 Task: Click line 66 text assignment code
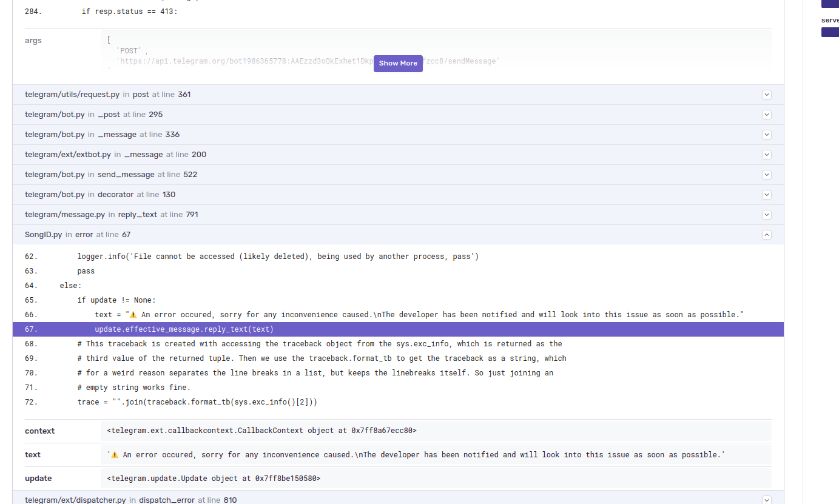point(419,315)
